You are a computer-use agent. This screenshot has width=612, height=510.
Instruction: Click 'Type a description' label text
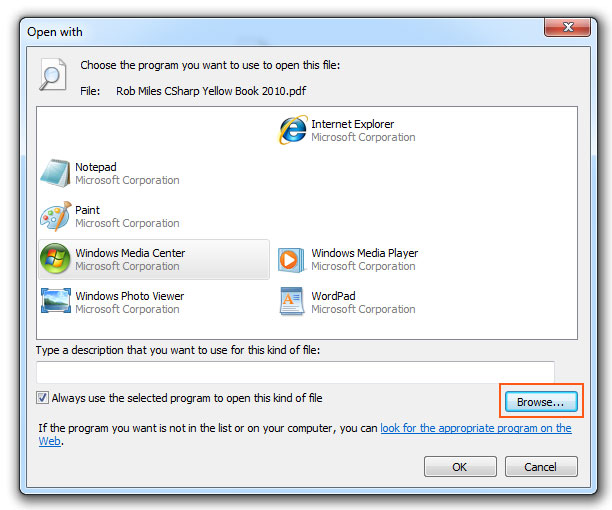(178, 350)
